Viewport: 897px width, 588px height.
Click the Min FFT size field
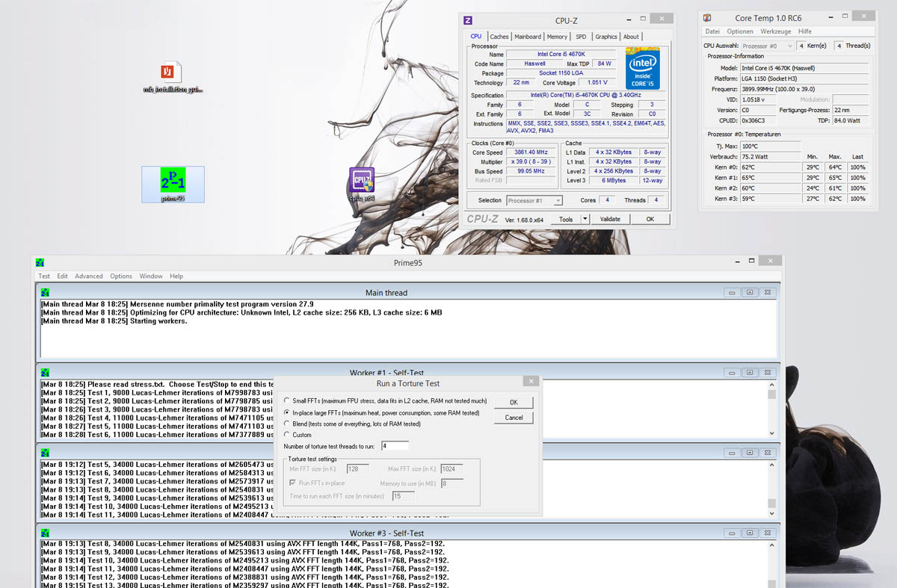coord(359,468)
